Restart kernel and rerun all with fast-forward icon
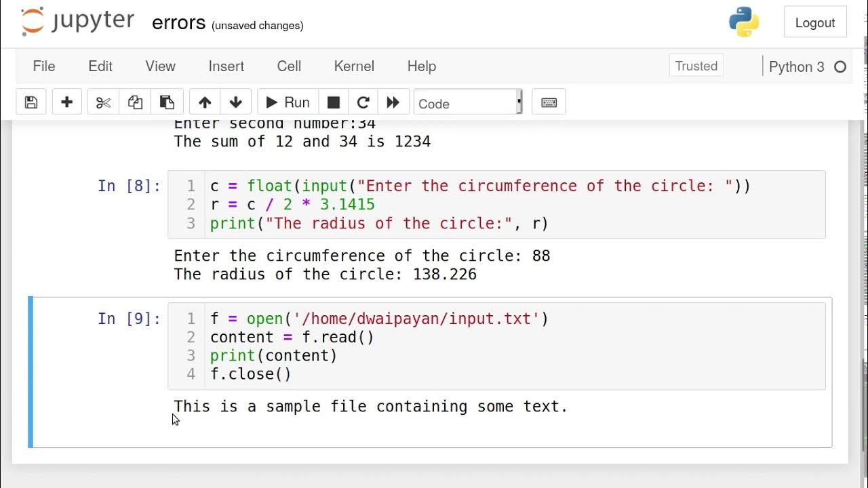868x488 pixels. (x=393, y=102)
